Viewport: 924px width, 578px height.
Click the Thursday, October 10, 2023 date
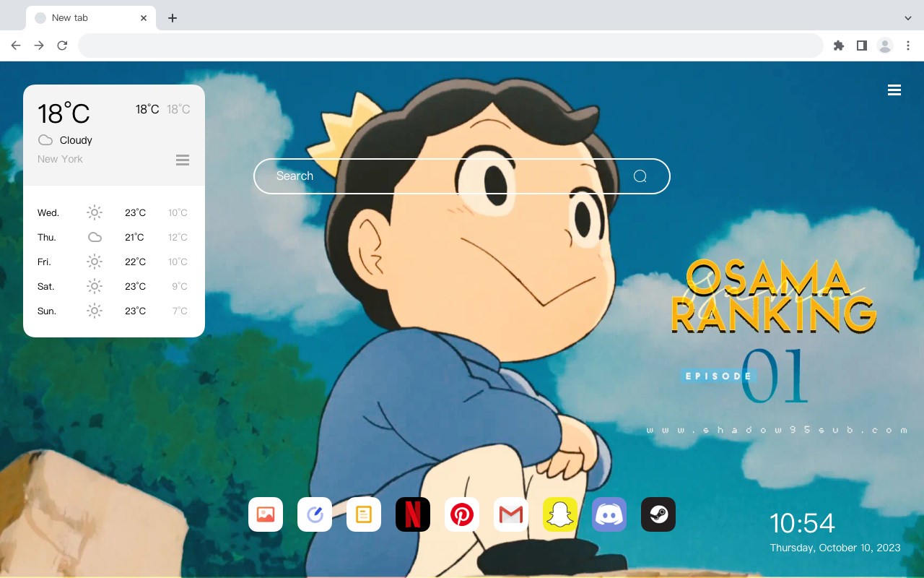click(x=835, y=548)
